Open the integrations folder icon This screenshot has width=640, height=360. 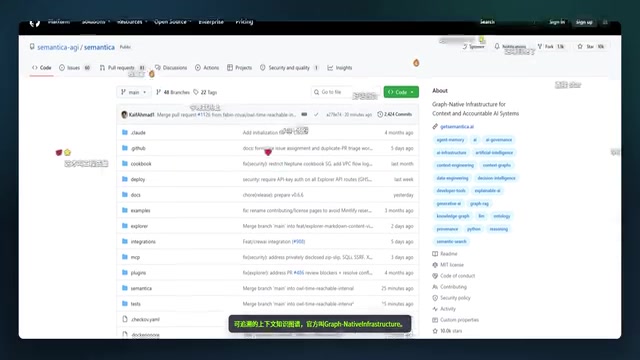coord(125,241)
